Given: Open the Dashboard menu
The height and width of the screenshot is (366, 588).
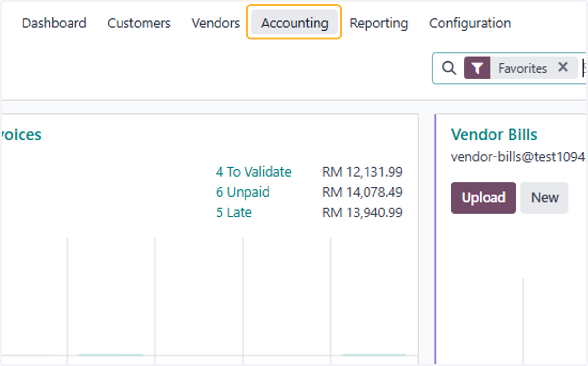Looking at the screenshot, I should pyautogui.click(x=54, y=23).
